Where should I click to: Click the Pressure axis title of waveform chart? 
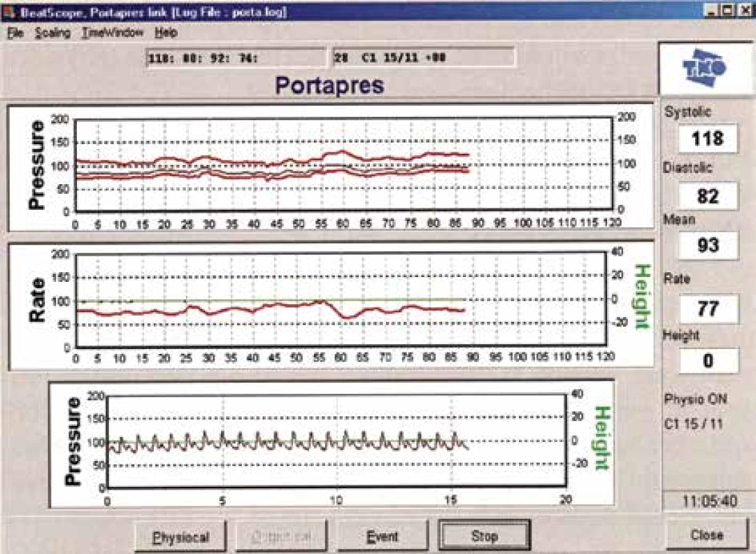pos(72,441)
